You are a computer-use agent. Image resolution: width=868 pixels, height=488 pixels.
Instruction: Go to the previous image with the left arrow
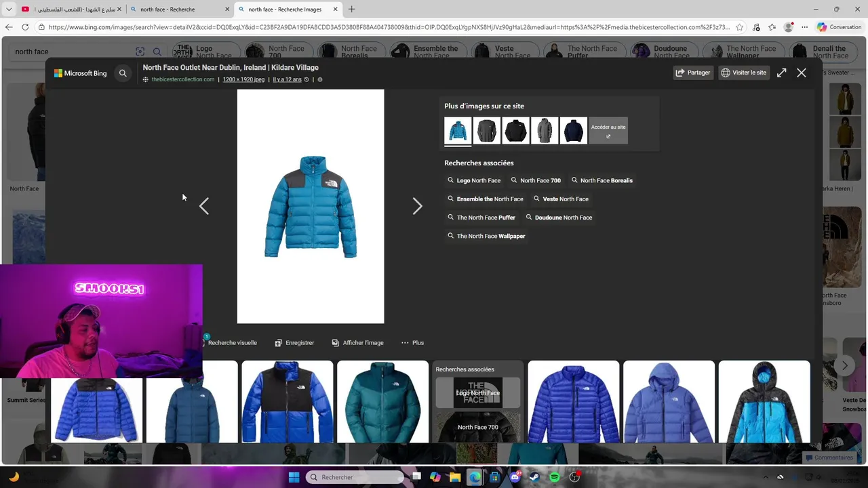204,206
